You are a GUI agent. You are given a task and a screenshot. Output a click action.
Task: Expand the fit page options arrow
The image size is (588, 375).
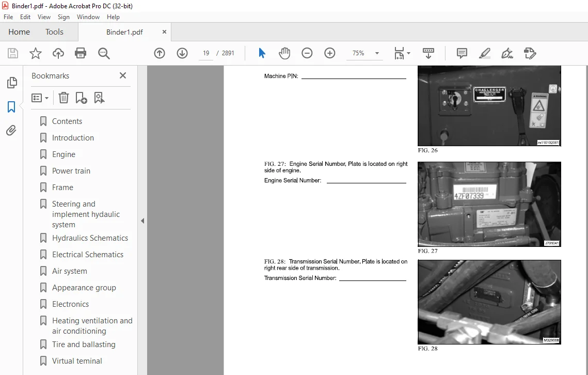pos(408,53)
